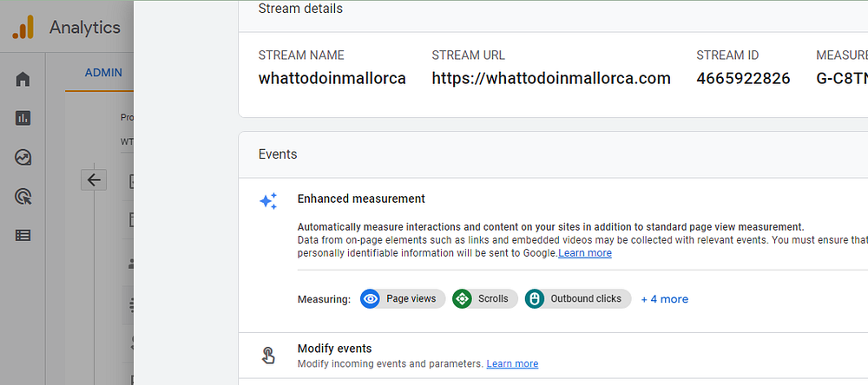Click the stream URL https://whattodoinmallorca.com

551,79
